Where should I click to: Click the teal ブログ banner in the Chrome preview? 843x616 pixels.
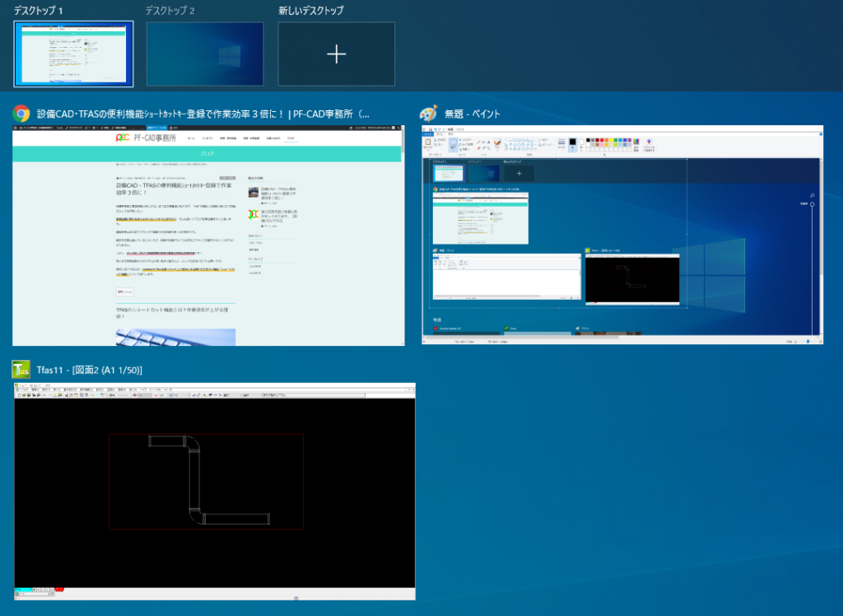(x=207, y=154)
